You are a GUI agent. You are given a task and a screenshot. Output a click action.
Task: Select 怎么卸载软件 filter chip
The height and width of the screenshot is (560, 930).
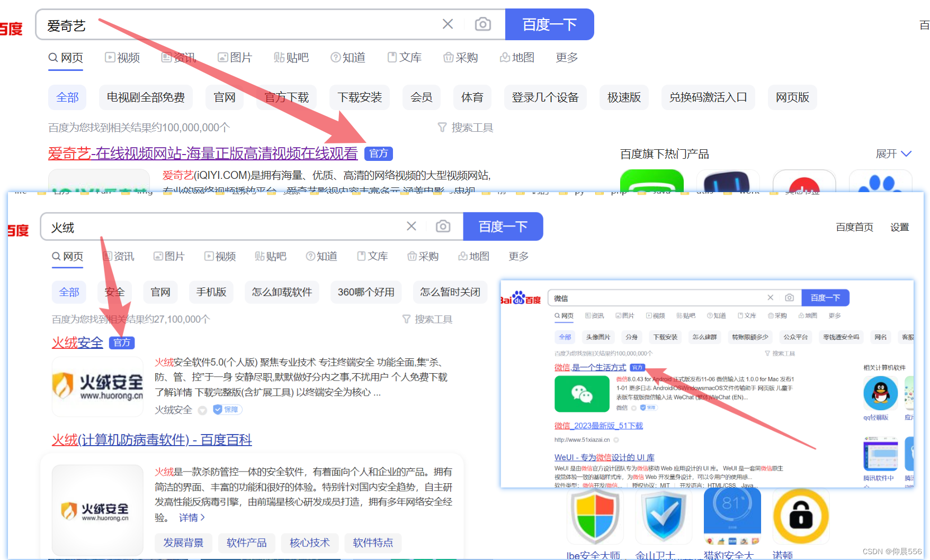(282, 292)
